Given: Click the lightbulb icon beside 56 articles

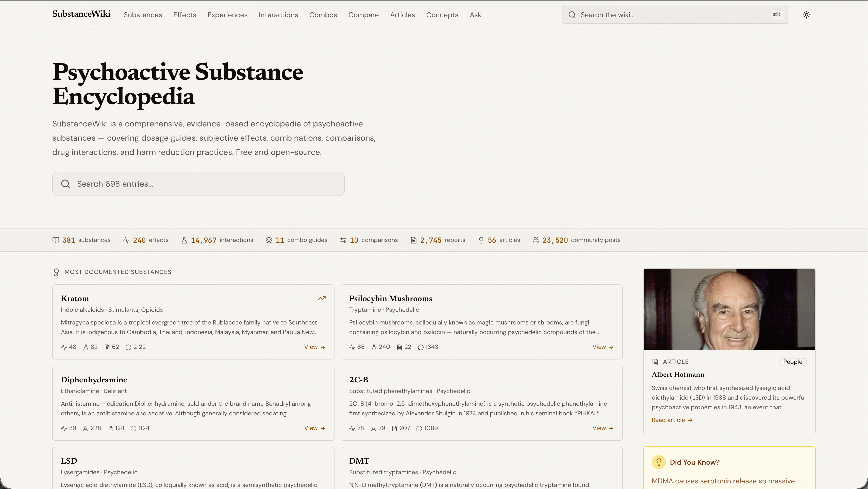Looking at the screenshot, I should 481,240.
